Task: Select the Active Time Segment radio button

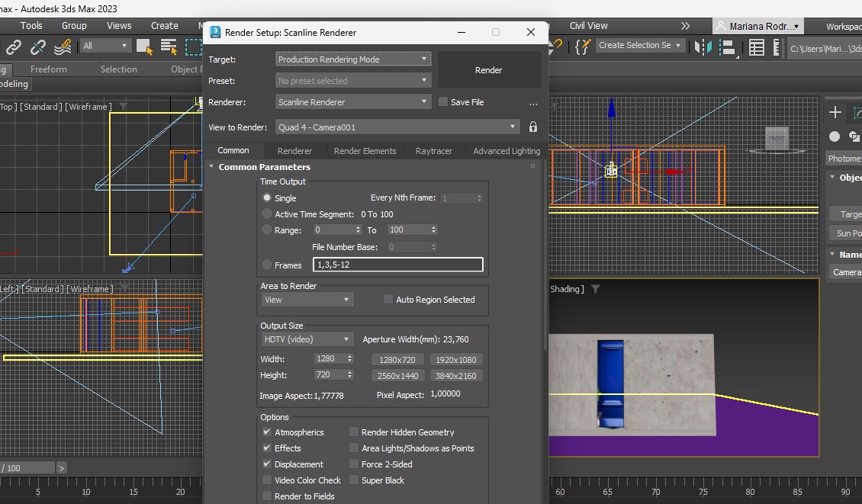Action: 267,214
